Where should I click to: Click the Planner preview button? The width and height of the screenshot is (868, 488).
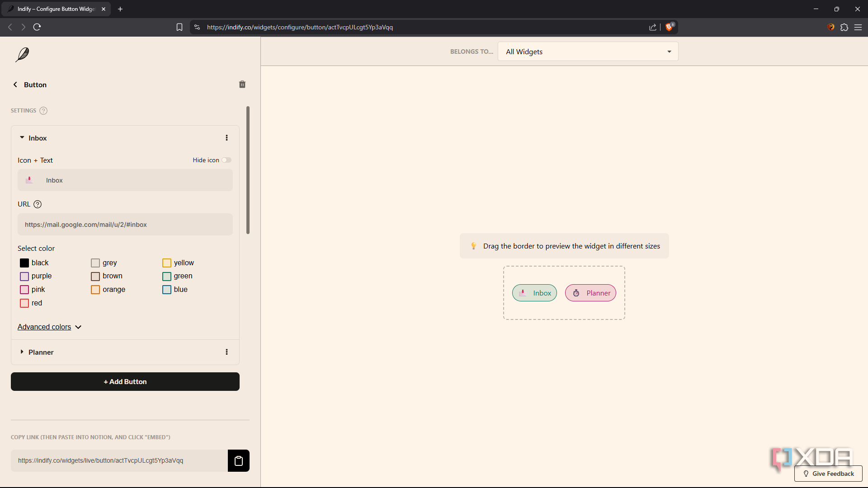click(x=590, y=293)
